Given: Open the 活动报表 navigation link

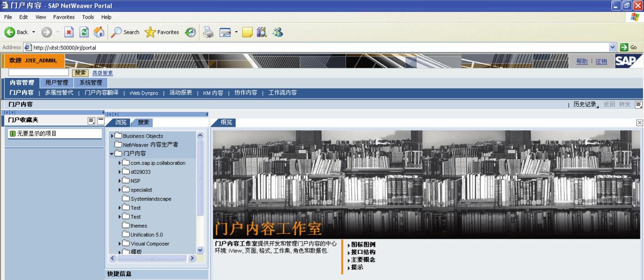Looking at the screenshot, I should 181,93.
